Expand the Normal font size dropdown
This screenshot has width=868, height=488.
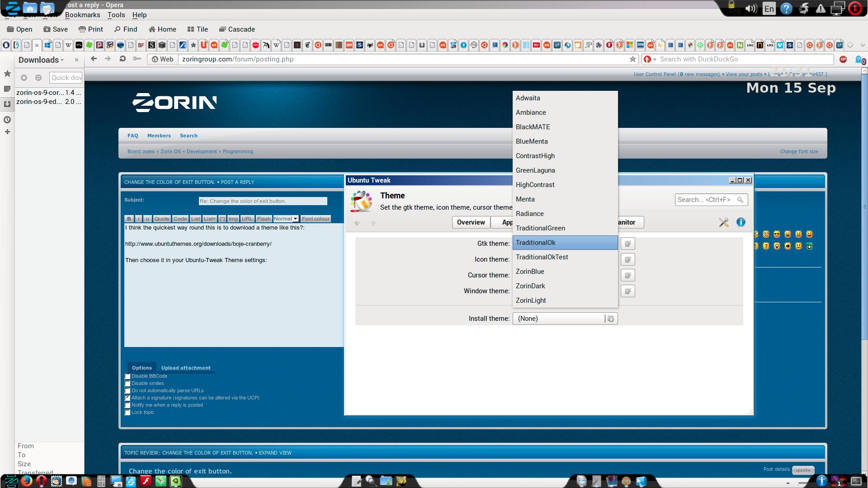(x=286, y=219)
